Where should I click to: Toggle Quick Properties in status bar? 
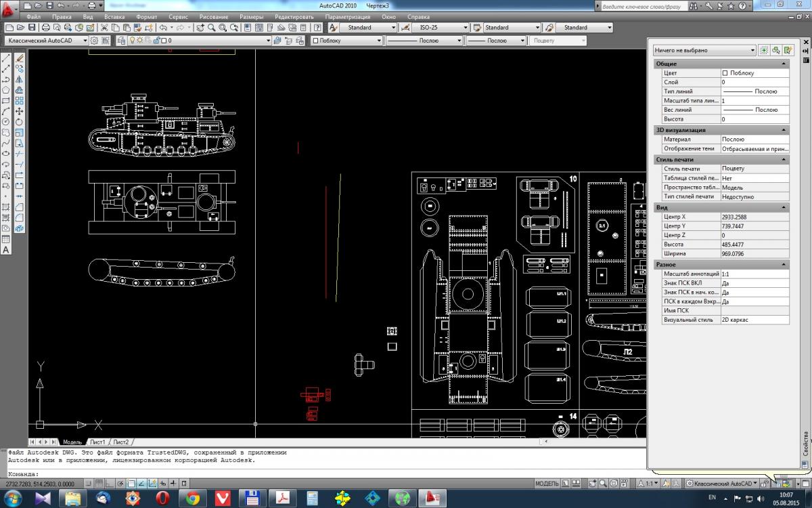tap(184, 484)
